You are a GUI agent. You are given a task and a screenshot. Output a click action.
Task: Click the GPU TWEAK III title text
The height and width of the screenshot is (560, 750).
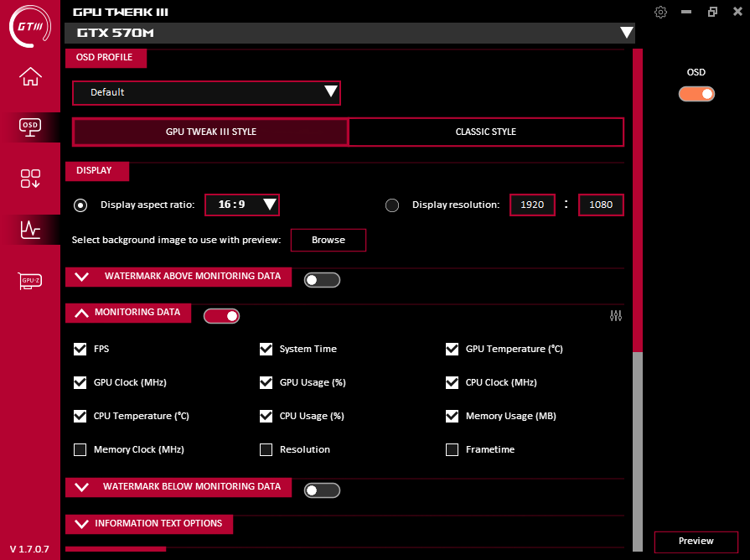pos(121,13)
